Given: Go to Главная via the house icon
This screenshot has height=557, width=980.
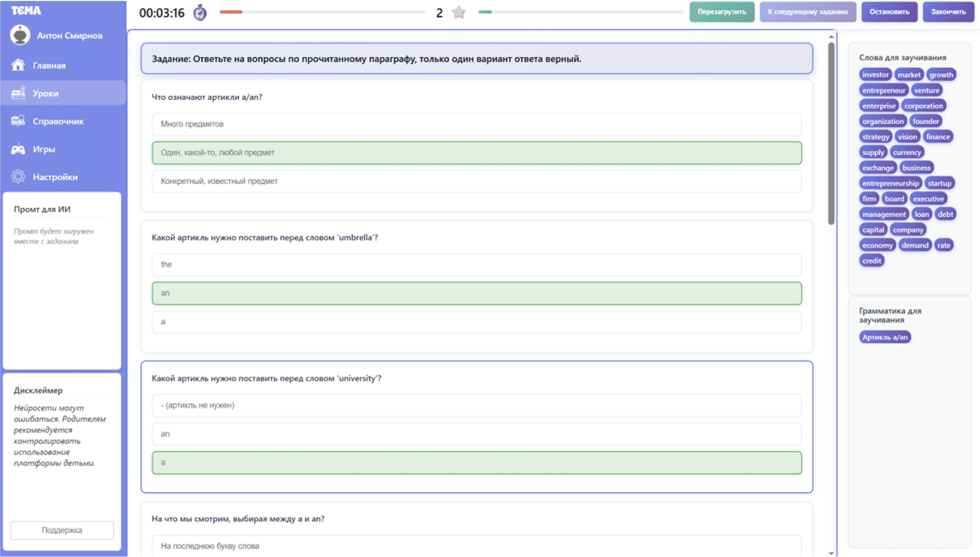Looking at the screenshot, I should pos(18,65).
